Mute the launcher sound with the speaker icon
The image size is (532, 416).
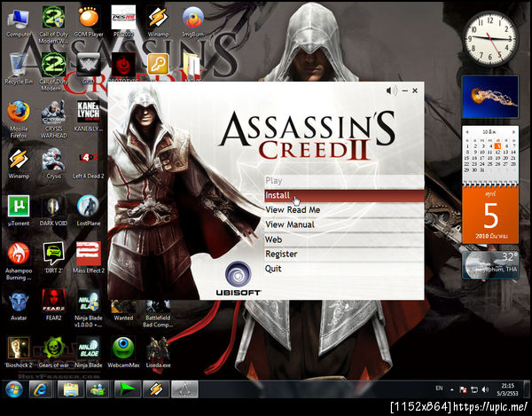pyautogui.click(x=391, y=90)
